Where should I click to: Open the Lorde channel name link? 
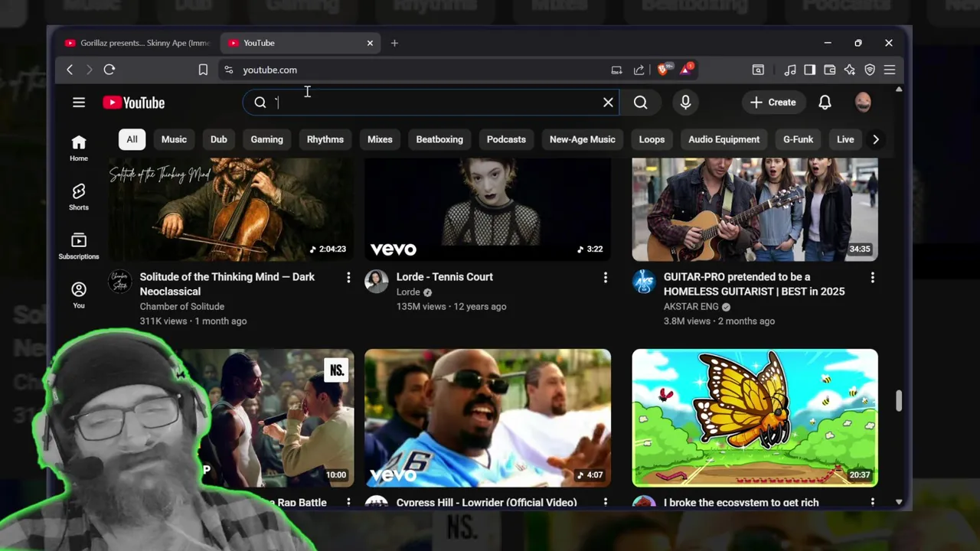coord(408,292)
